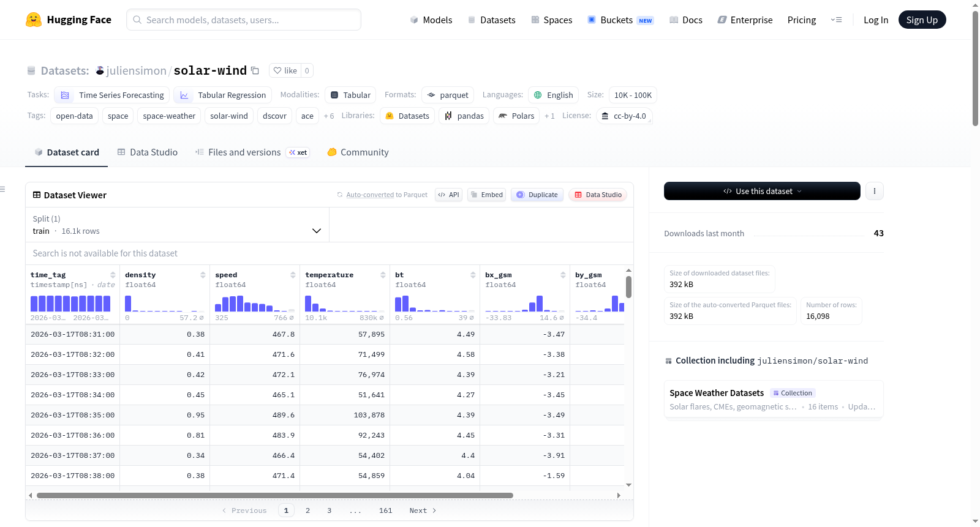Click the table horizontal scroll right arrow

[x=619, y=495]
